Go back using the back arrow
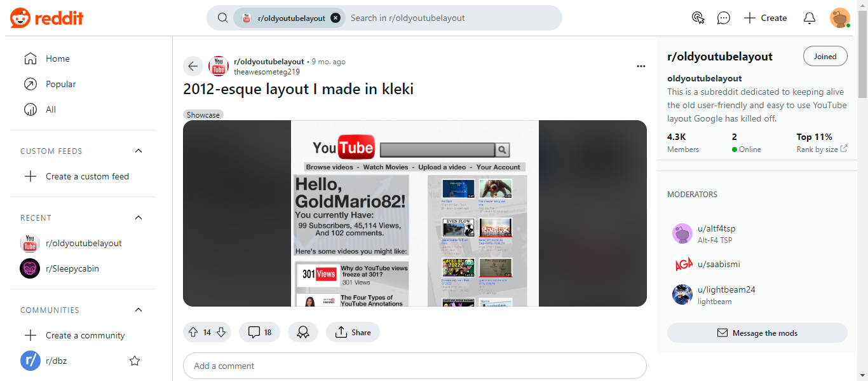868x381 pixels. point(193,66)
